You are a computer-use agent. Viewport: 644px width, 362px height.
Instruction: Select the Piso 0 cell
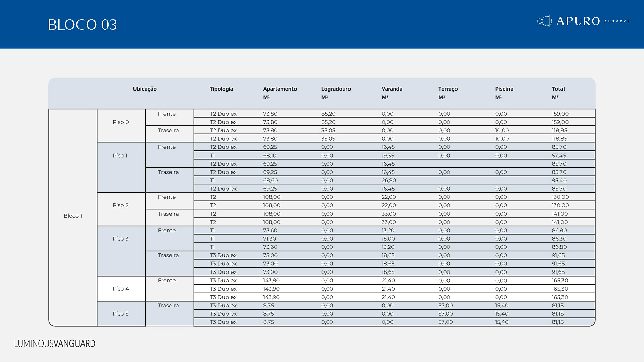pos(121,122)
